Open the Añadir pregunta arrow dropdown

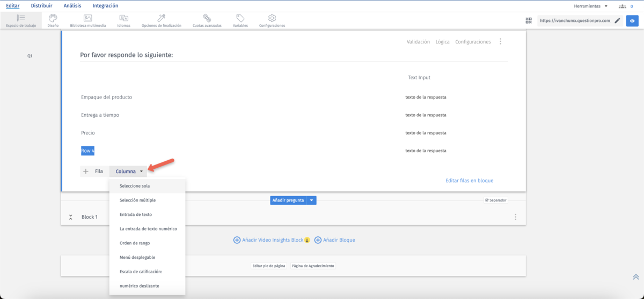point(312,200)
